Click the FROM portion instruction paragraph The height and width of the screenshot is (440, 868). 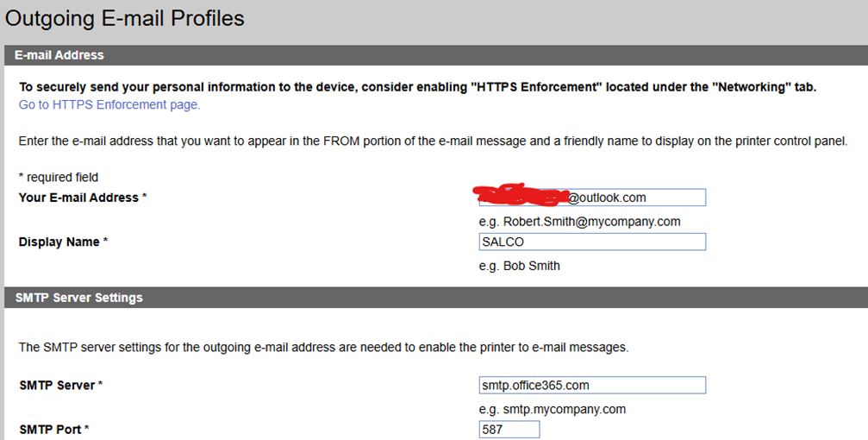[x=433, y=141]
